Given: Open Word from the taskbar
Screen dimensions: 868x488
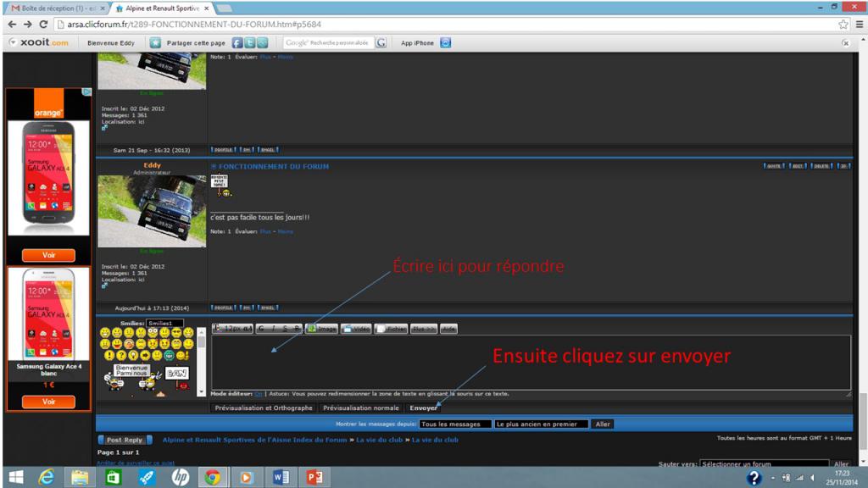Looking at the screenshot, I should click(x=281, y=477).
